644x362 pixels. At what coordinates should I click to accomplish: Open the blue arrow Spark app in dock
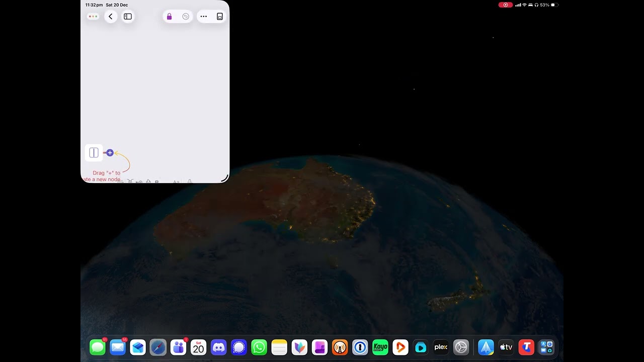(486, 347)
